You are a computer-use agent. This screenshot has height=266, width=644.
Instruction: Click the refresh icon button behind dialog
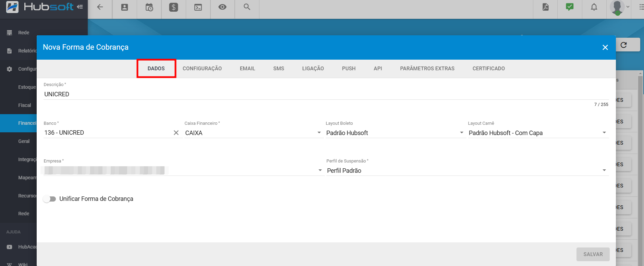(x=624, y=45)
